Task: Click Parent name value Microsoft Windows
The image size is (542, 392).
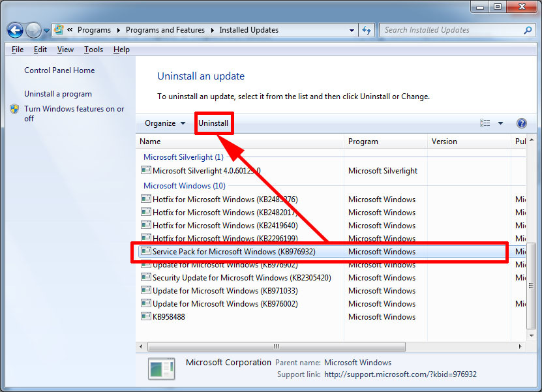Action: pyautogui.click(x=358, y=363)
